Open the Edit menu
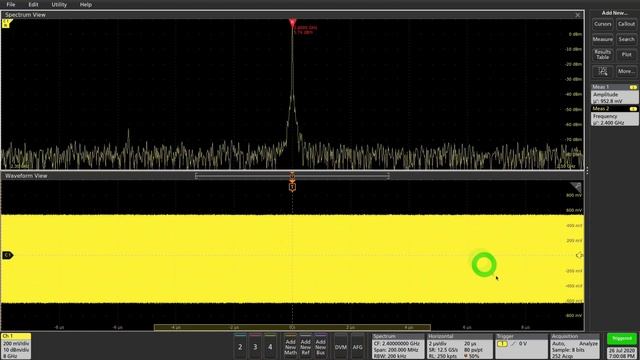This screenshot has height=360, width=640. pyautogui.click(x=33, y=4)
